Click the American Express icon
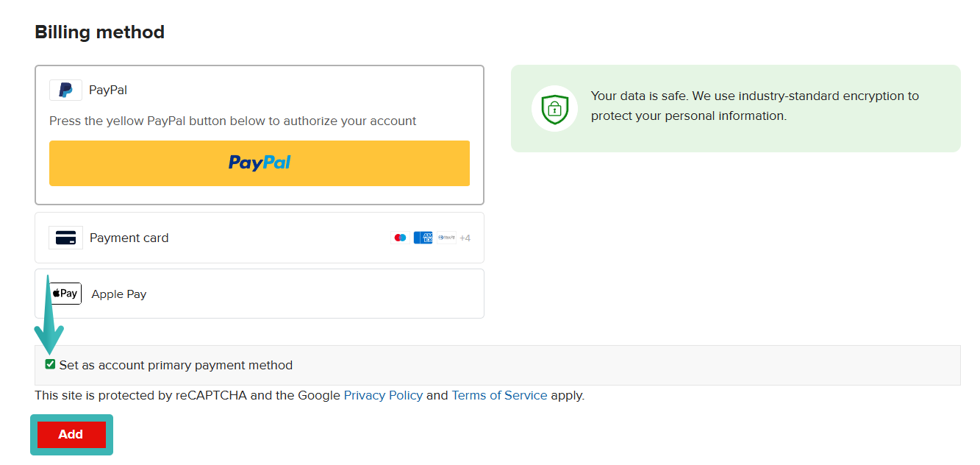 [x=422, y=237]
